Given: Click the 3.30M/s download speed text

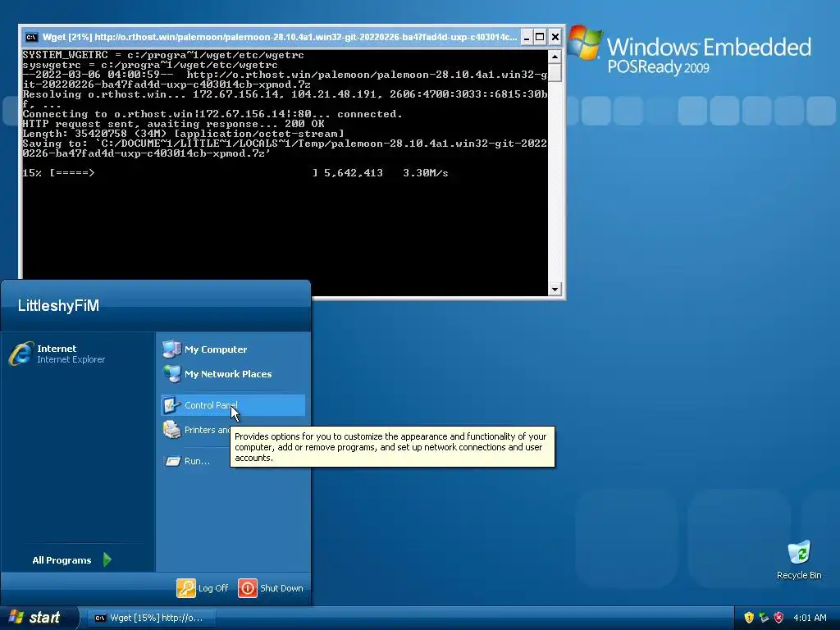Looking at the screenshot, I should pos(426,173).
